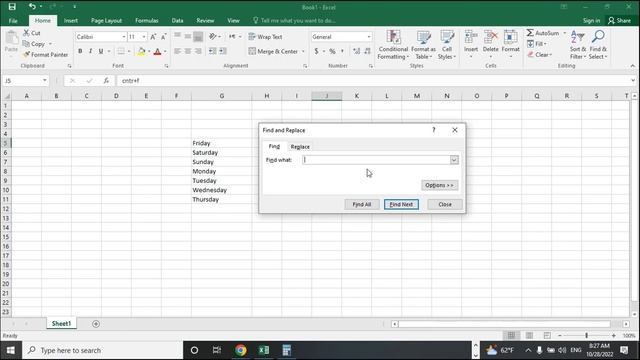Viewport: 640px width, 360px height.
Task: Click the Share button
Action: [x=619, y=20]
